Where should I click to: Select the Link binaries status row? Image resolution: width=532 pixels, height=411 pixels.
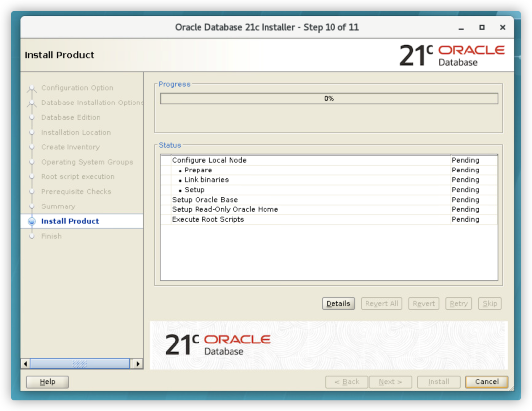(329, 180)
